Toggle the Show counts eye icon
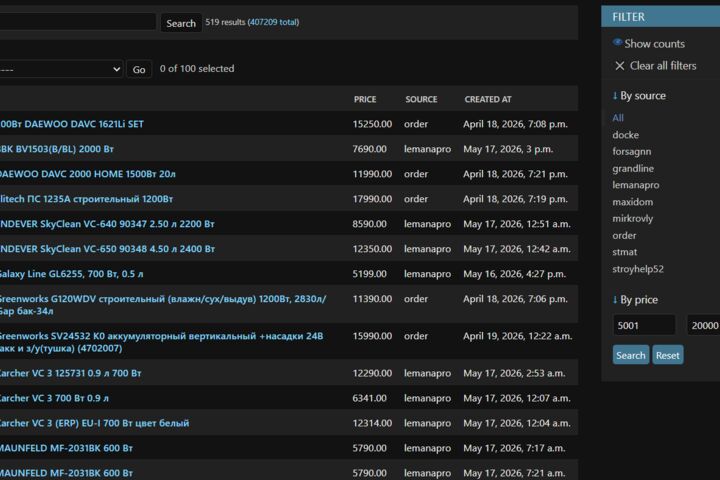Viewport: 720px width, 480px height. pos(617,43)
